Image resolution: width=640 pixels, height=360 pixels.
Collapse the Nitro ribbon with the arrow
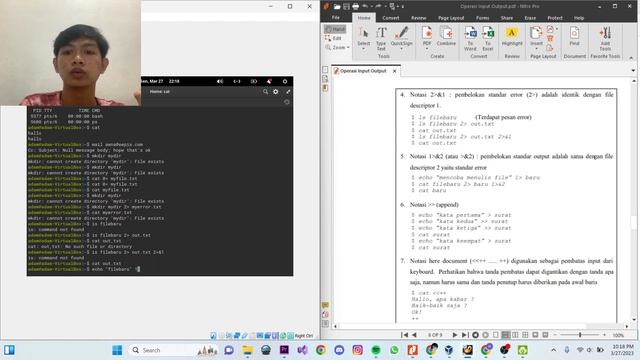(x=631, y=58)
